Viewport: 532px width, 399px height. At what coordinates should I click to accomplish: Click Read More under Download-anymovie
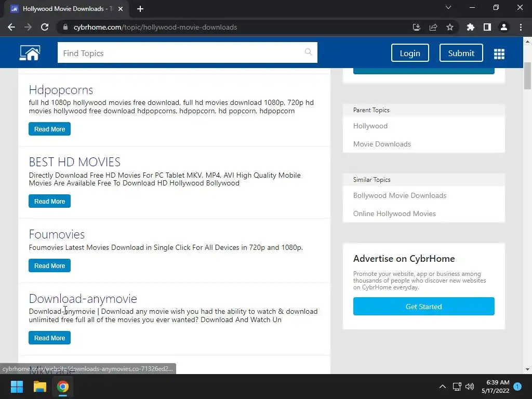pos(49,338)
